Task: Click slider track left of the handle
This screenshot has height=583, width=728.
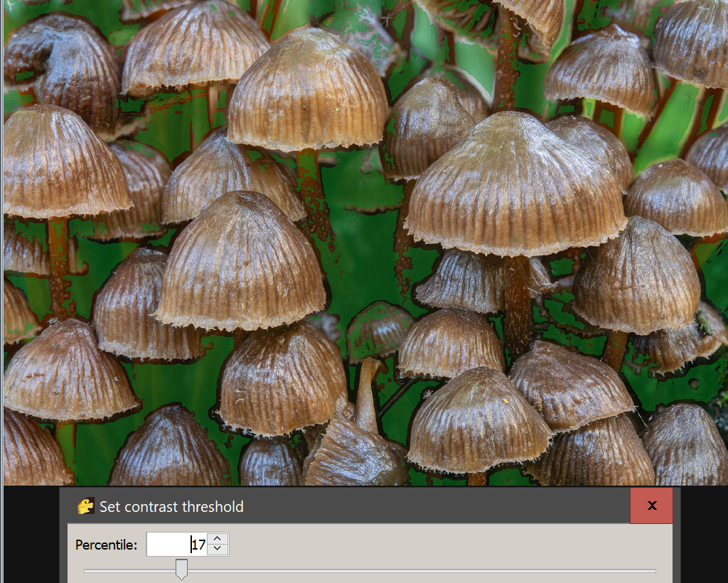Action: pyautogui.click(x=128, y=570)
